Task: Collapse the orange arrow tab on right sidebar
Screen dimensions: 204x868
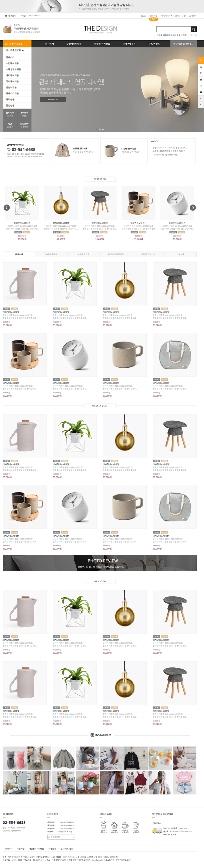Action: point(201,61)
